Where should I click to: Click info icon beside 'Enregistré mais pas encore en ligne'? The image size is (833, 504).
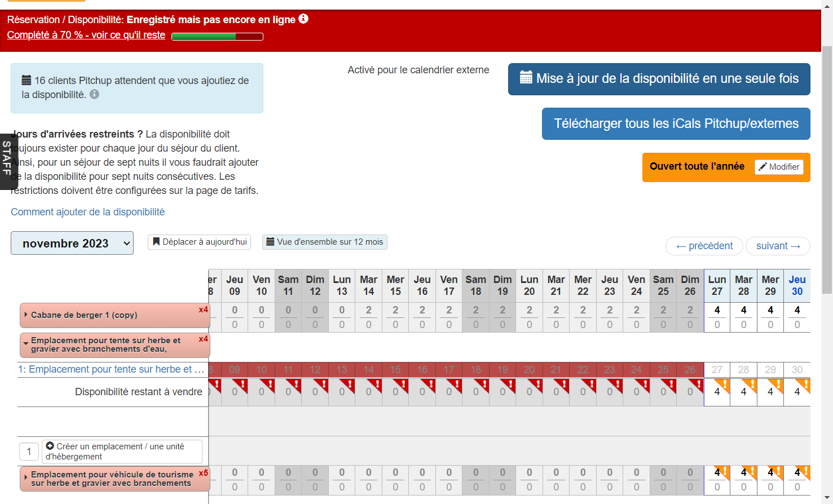click(303, 19)
